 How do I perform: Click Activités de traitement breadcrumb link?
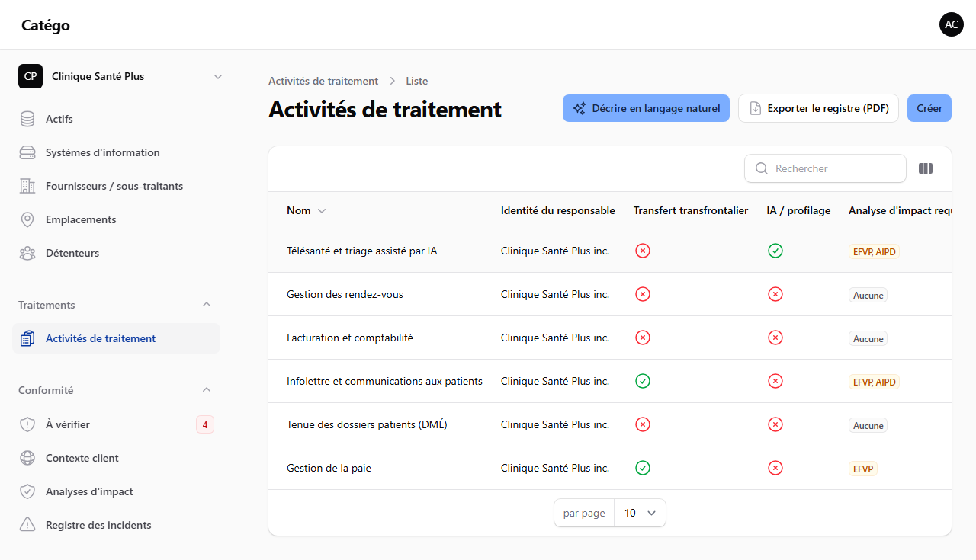(323, 81)
